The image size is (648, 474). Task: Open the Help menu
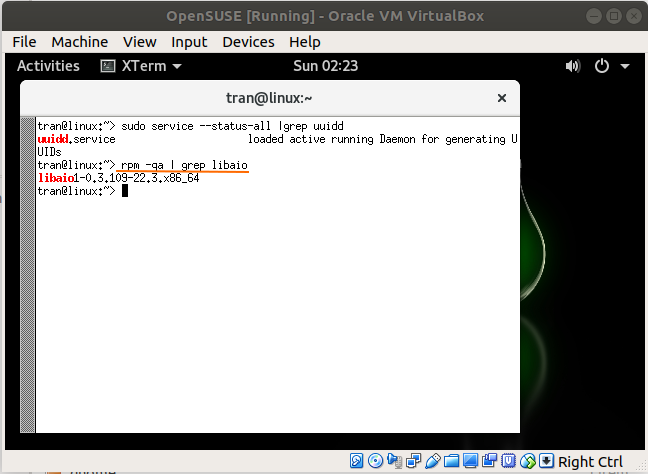click(x=305, y=42)
